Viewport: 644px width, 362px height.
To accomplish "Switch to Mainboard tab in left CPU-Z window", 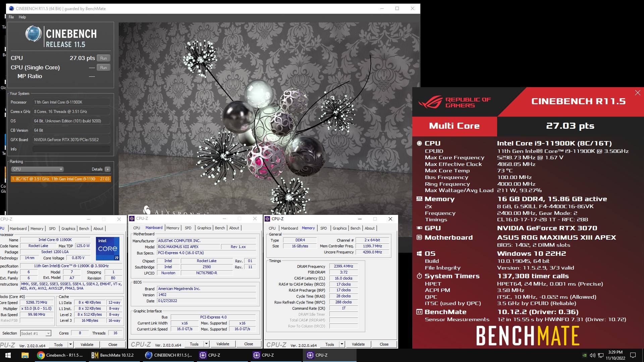I will (x=18, y=229).
